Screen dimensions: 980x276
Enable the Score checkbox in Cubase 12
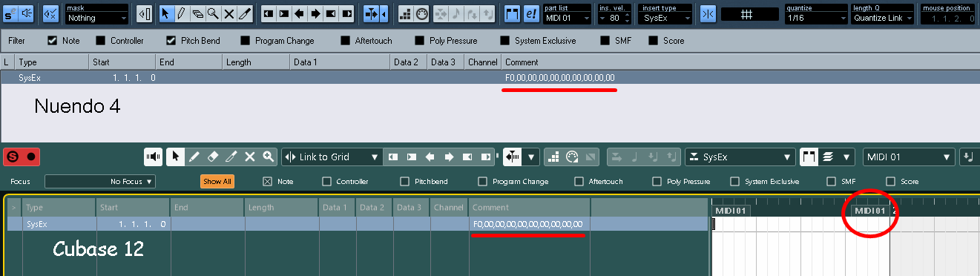tap(891, 181)
